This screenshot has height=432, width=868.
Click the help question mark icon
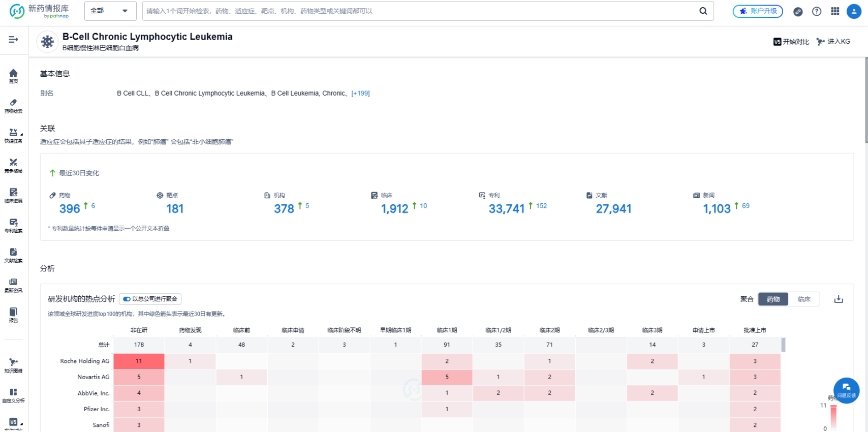click(817, 11)
